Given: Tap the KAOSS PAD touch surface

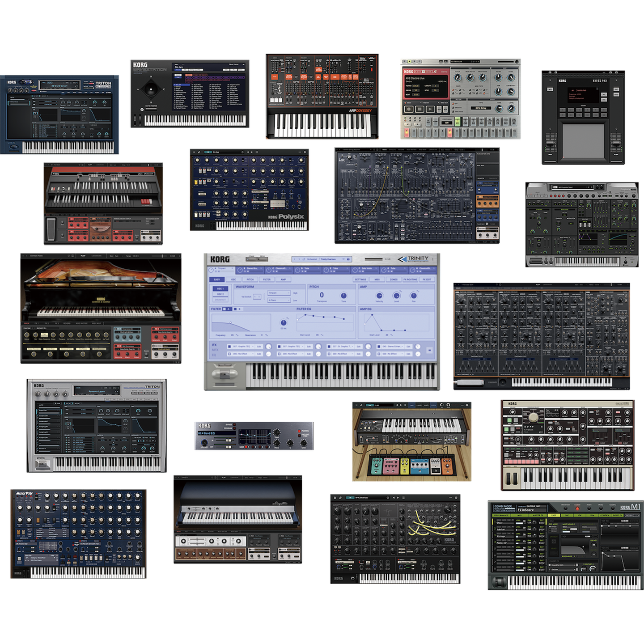Looking at the screenshot, I should click(583, 140).
